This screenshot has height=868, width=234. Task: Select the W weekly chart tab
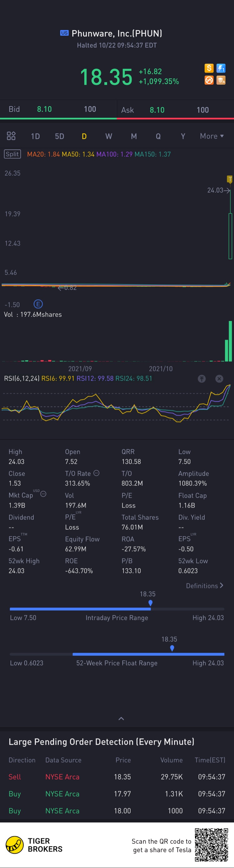(108, 136)
